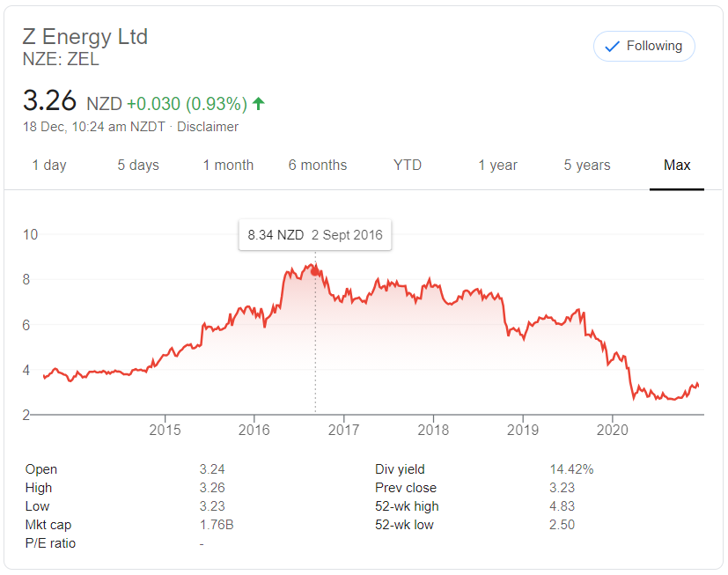View the 5 years range
728x575 pixels.
(587, 165)
